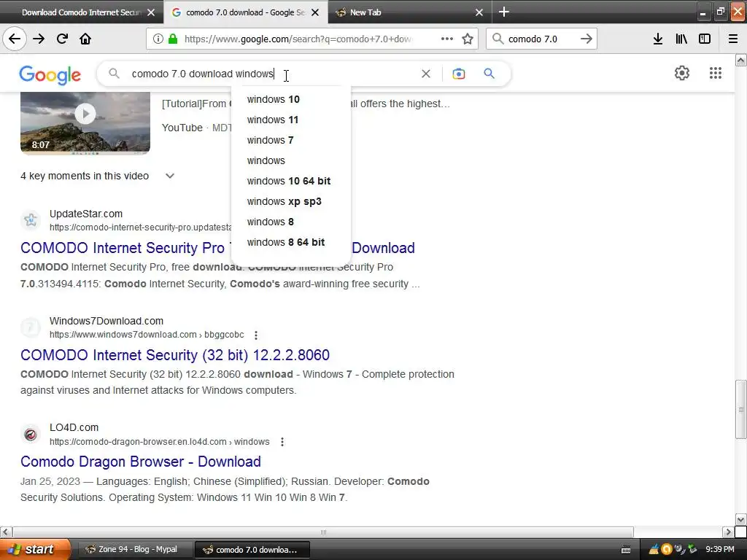747x560 pixels.
Task: Close the New Tab tab
Action: pyautogui.click(x=479, y=12)
